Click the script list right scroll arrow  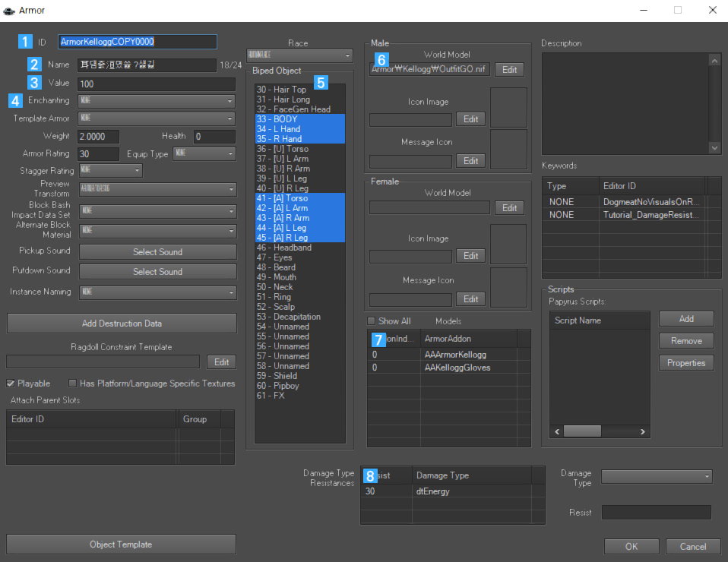coord(643,431)
